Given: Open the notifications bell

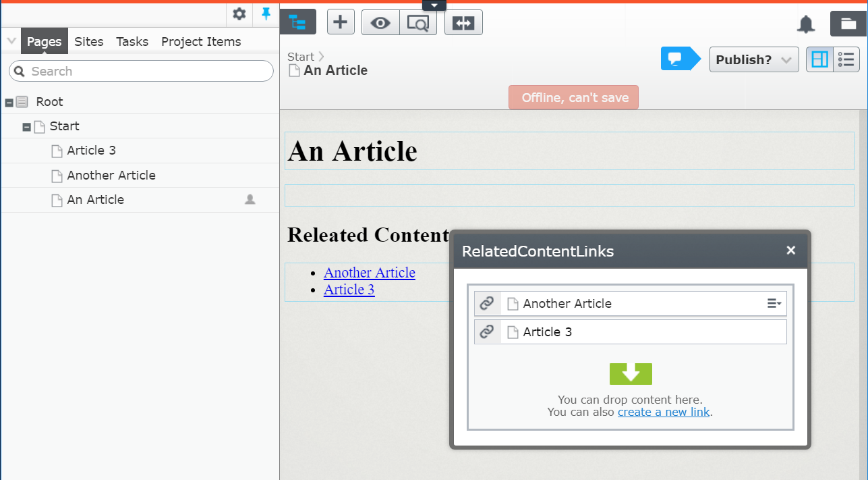Looking at the screenshot, I should click(x=806, y=24).
